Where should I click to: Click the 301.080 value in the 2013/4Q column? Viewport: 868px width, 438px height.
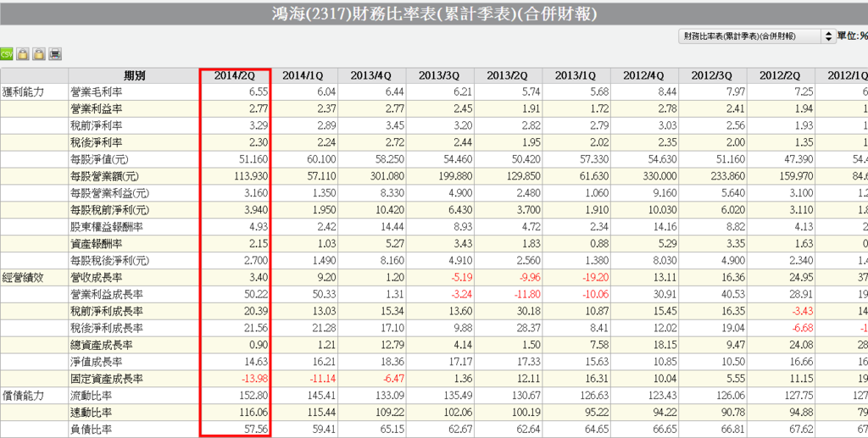387,176
